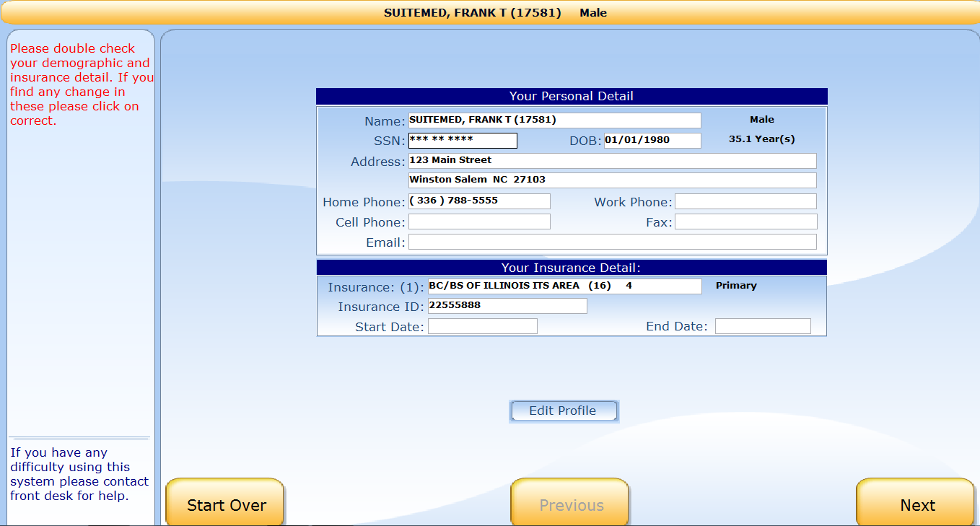Screen dimensions: 980x526
Task: Click the 'DOB:' label
Action: tap(585, 141)
